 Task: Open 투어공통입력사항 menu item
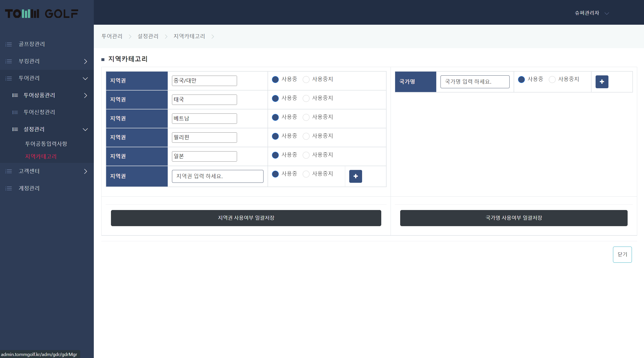46,144
